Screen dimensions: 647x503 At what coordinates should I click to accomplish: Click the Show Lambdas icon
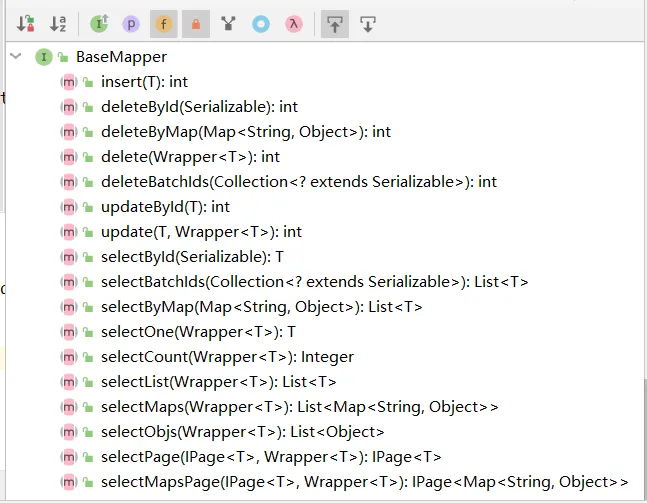tap(293, 22)
